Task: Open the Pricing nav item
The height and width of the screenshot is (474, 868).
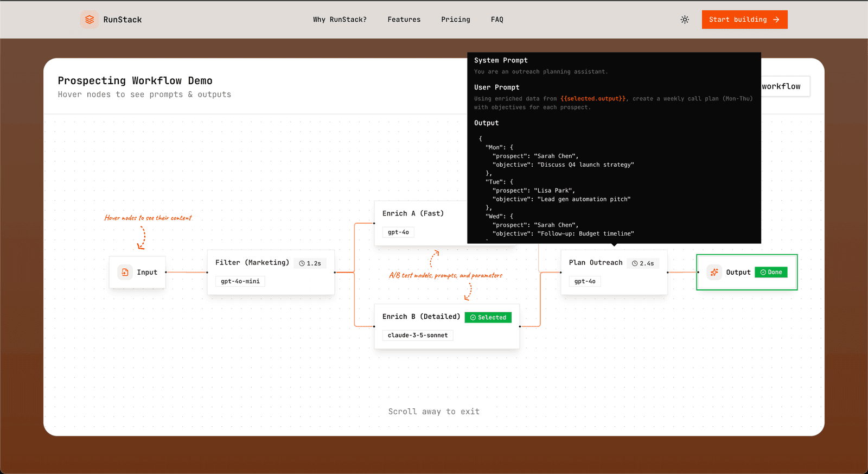Action: coord(456,20)
